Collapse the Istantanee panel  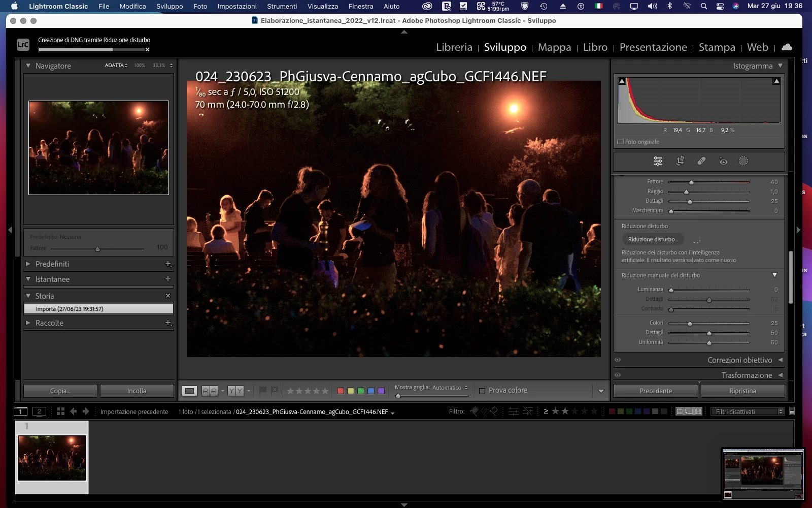28,279
